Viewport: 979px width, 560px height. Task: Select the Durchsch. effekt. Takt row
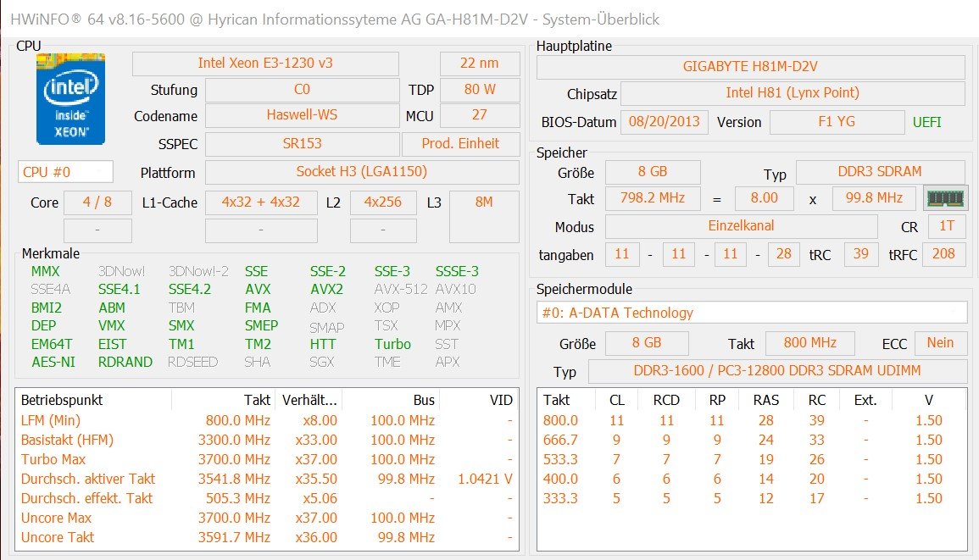[x=267, y=498]
